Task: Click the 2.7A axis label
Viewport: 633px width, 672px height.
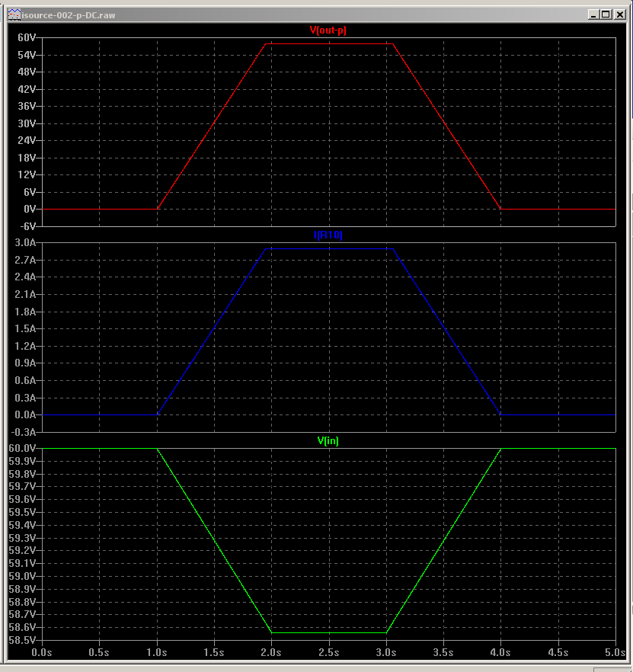Action: click(x=25, y=260)
